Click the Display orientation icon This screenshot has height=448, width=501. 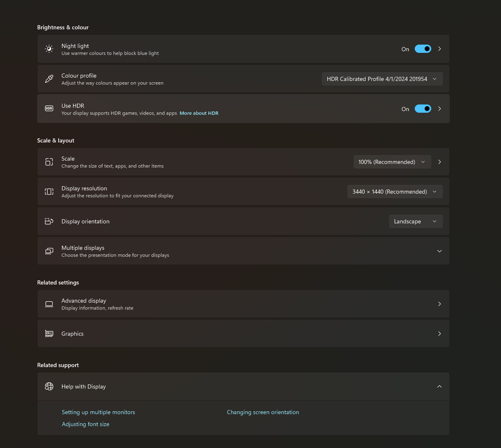(x=49, y=221)
